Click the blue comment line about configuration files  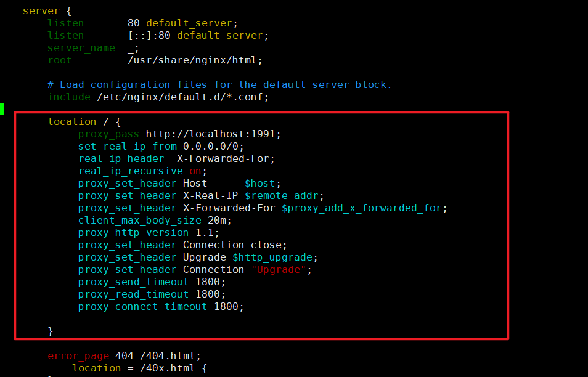[x=219, y=85]
